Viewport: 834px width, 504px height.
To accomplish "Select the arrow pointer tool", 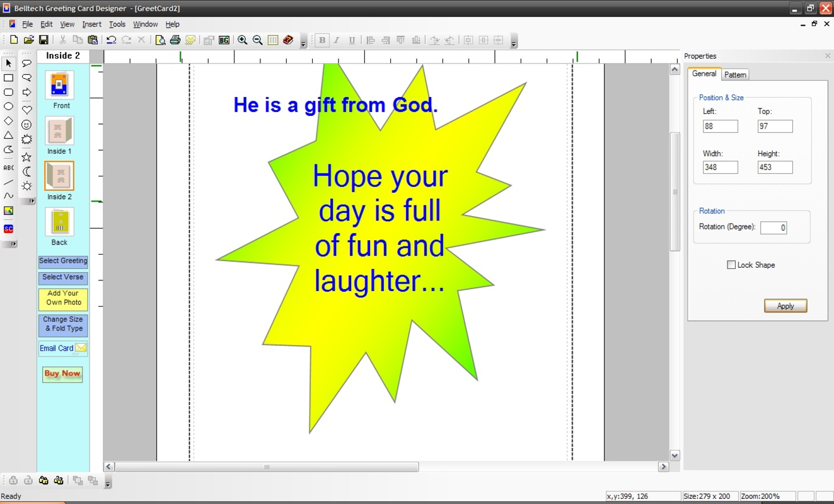I will pyautogui.click(x=8, y=63).
